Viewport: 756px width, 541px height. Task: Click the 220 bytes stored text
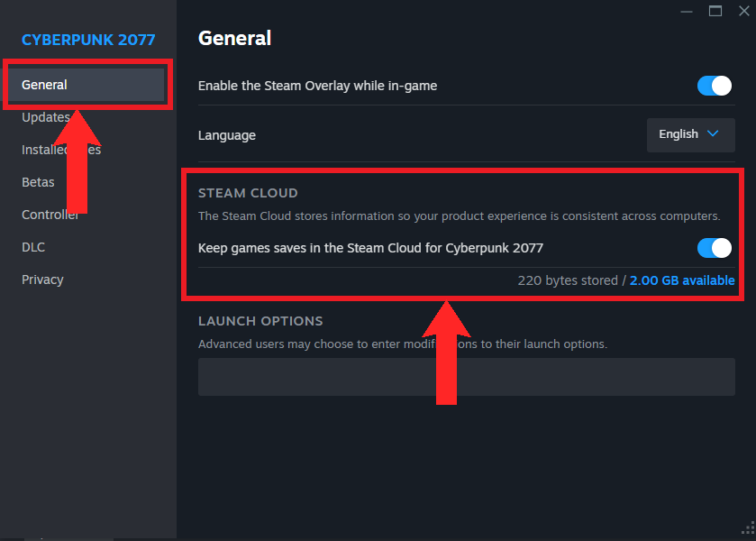(568, 280)
